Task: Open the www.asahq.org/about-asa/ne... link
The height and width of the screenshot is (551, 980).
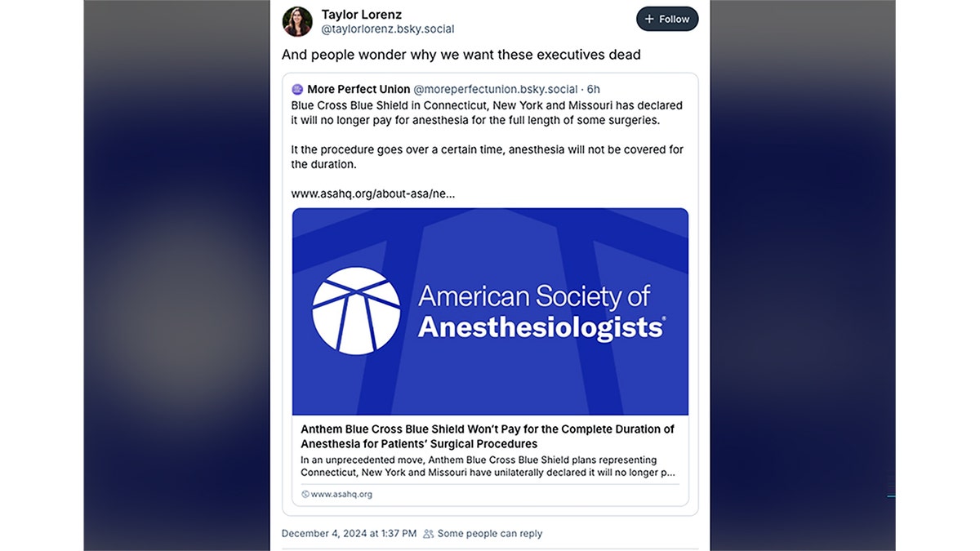Action: click(373, 194)
